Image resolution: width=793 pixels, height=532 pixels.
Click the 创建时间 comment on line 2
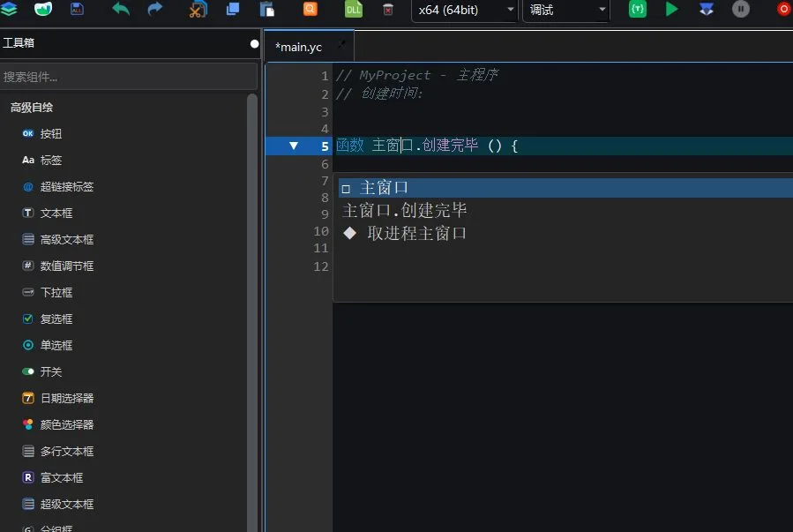(x=392, y=93)
